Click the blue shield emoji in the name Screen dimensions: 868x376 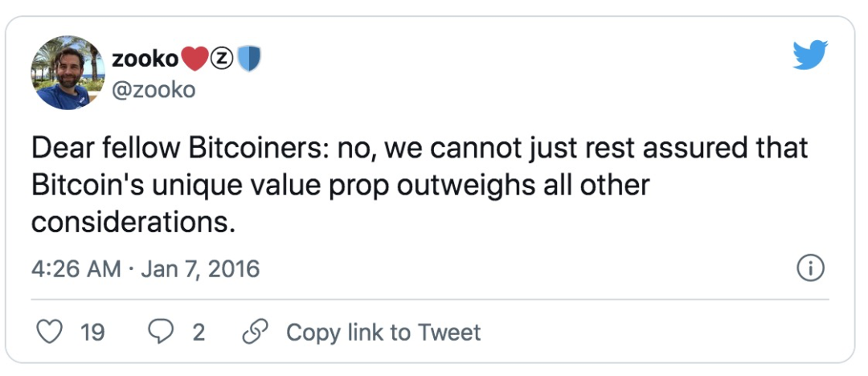pos(249,59)
